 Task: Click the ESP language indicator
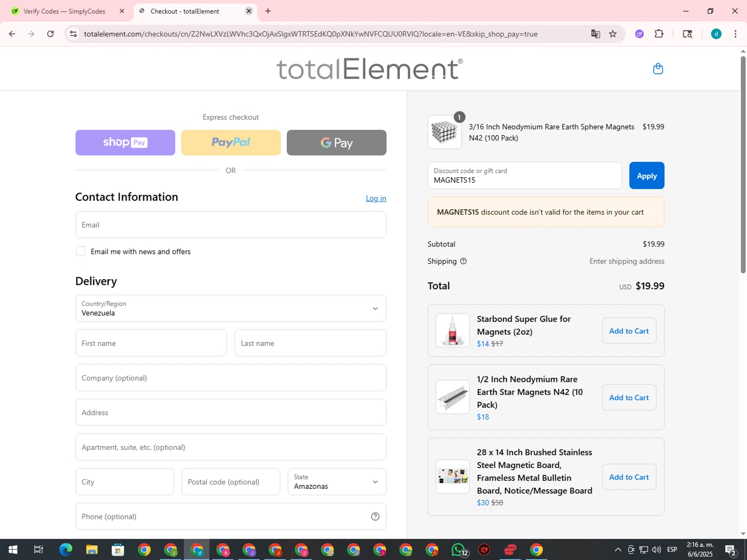coord(672,550)
